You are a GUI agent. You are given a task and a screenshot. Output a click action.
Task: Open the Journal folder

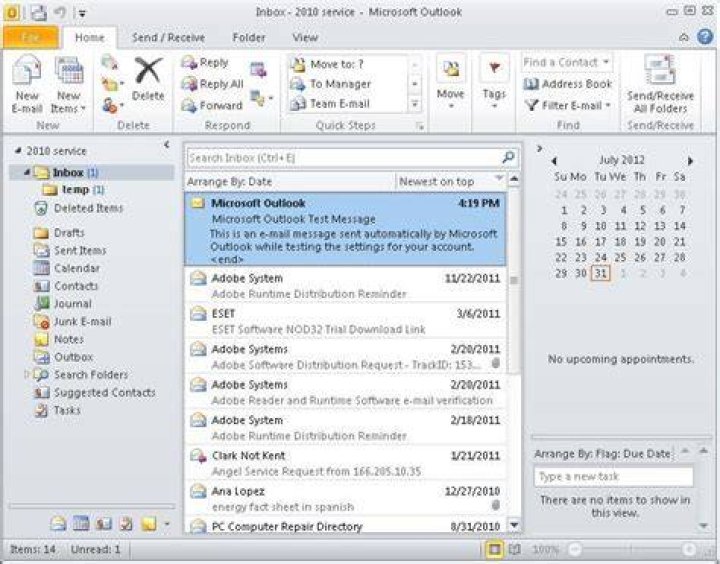[63, 304]
